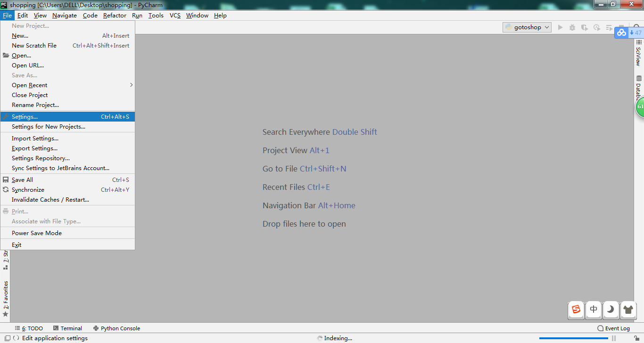Click the Concurrency Diagram run icon
The width and height of the screenshot is (644, 343).
(609, 27)
